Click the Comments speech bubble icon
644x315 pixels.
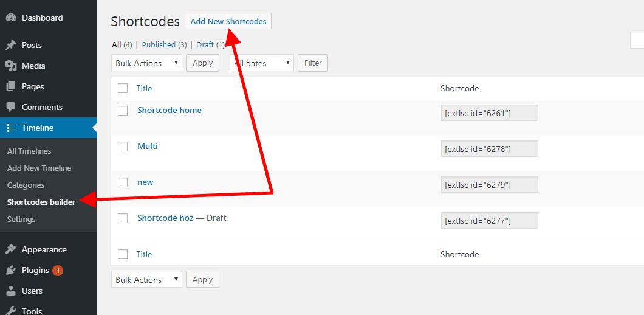tap(11, 107)
